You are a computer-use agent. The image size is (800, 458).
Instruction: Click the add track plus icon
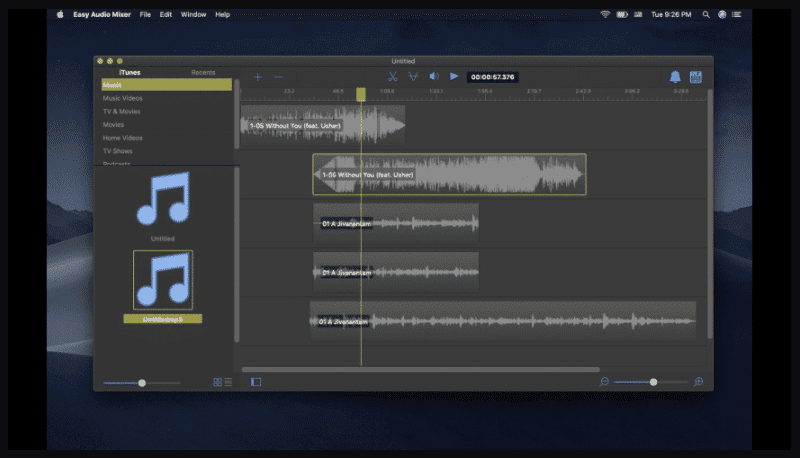258,77
